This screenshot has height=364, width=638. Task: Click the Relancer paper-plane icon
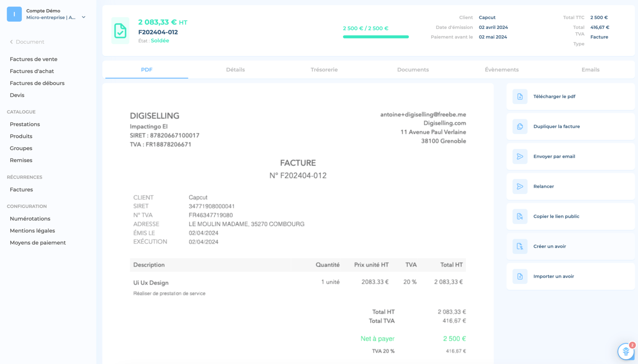[x=520, y=186]
